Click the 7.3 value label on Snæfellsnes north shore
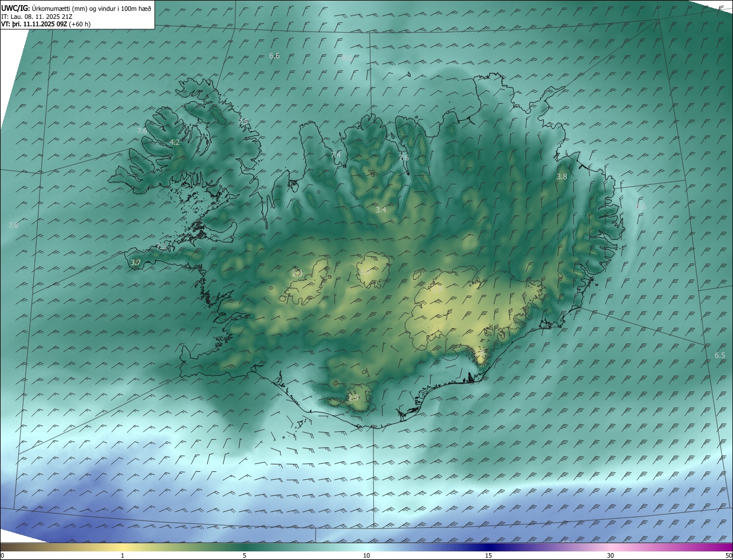 click(161, 247)
